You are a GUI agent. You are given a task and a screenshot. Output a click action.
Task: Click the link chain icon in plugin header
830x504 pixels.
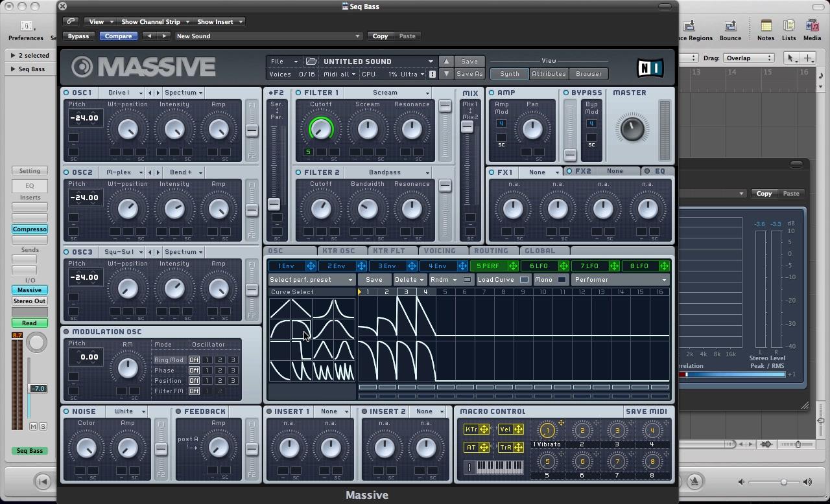coord(71,21)
